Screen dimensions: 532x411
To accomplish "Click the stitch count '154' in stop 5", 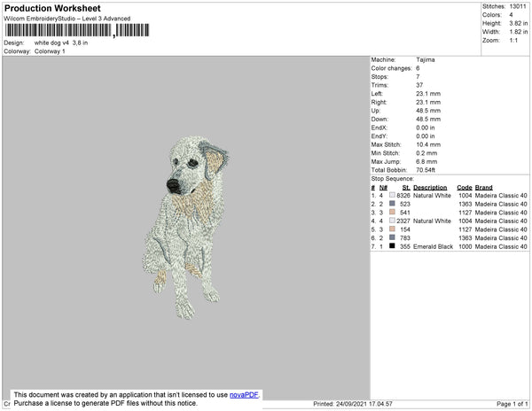I will [x=405, y=229].
